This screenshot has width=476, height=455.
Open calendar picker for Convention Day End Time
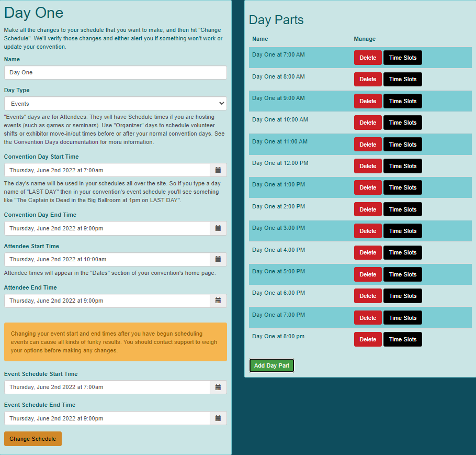tap(218, 228)
